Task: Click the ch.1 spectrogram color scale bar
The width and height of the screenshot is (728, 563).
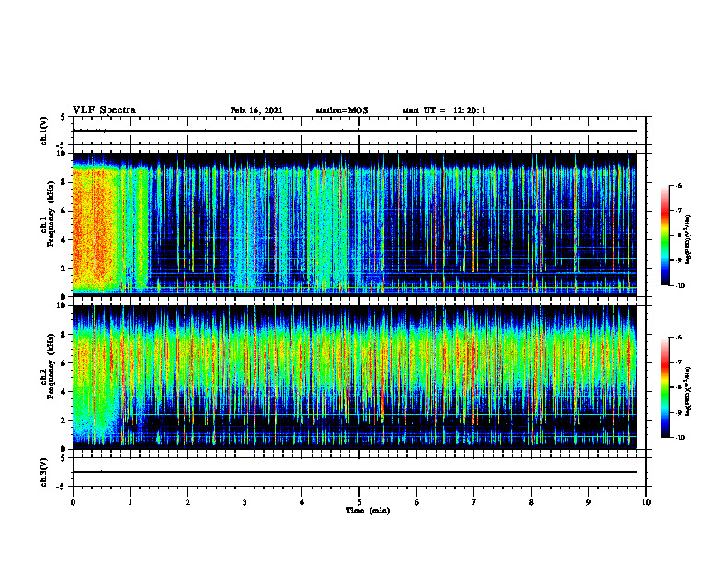Action: click(x=665, y=236)
